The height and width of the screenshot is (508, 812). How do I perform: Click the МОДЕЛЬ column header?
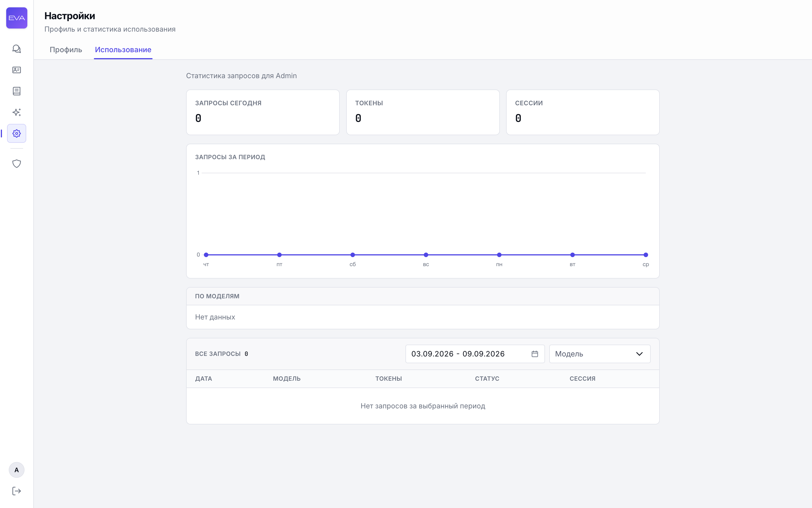click(x=286, y=379)
